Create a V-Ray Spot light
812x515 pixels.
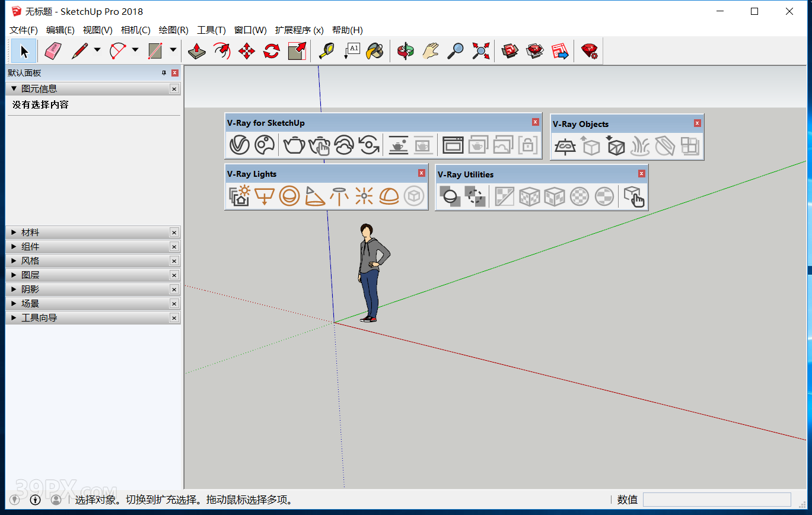(x=314, y=196)
